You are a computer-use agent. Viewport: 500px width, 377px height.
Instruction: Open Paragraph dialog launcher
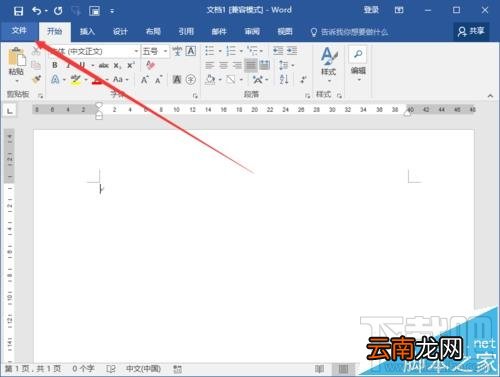pos(307,96)
